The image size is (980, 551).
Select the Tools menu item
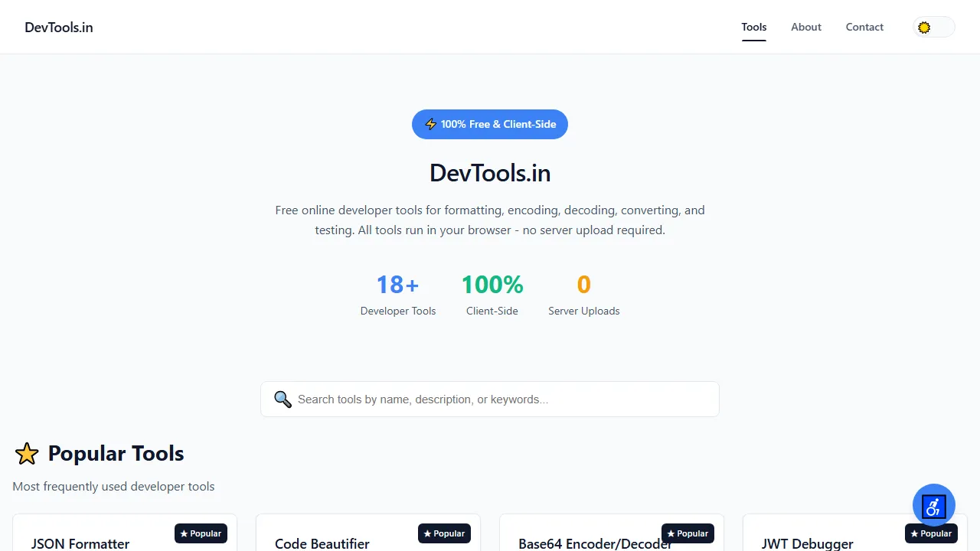754,27
